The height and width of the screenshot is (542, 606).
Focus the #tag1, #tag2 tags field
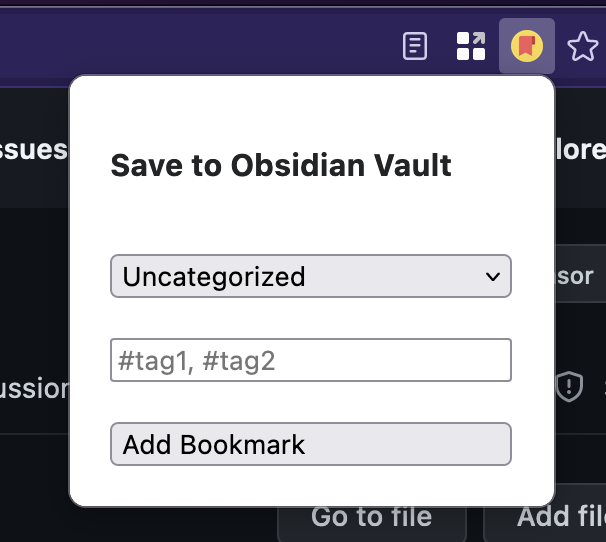coord(311,360)
